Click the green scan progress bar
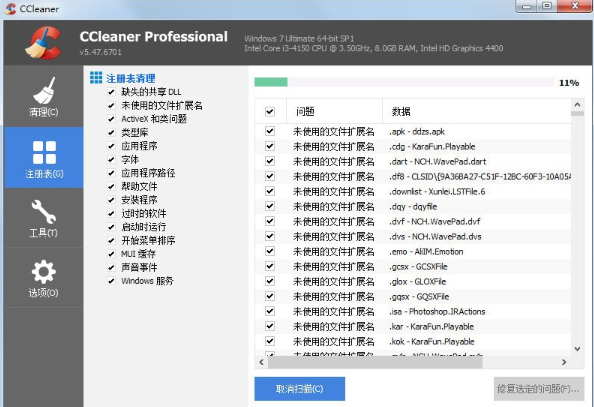Image resolution: width=594 pixels, height=407 pixels. (271, 82)
